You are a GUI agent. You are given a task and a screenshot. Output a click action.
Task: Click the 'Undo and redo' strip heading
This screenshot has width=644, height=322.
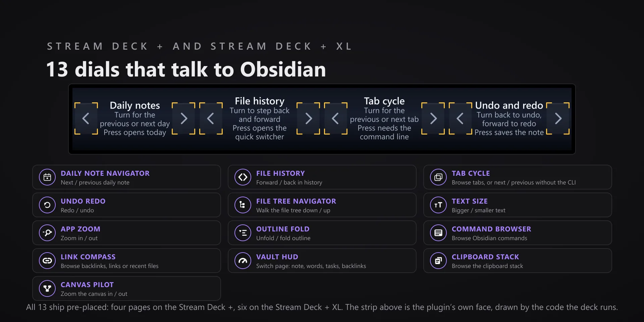(509, 105)
